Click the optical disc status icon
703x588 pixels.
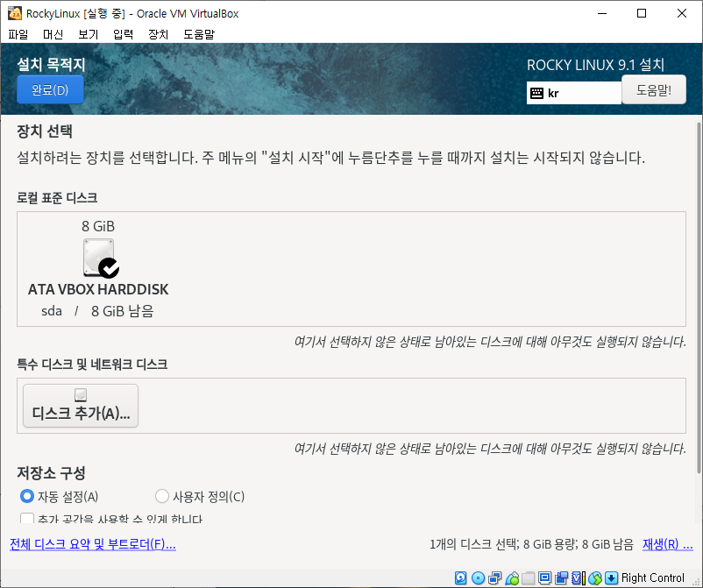click(478, 578)
